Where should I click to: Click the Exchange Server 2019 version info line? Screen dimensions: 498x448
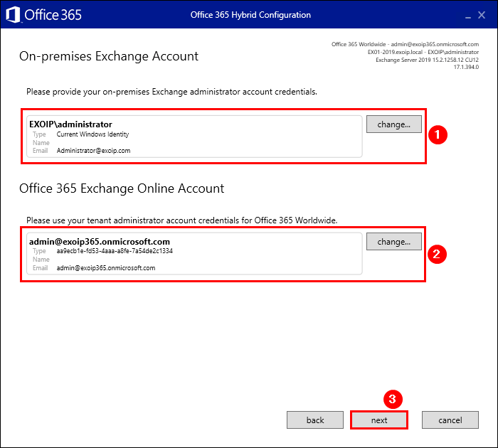point(427,60)
